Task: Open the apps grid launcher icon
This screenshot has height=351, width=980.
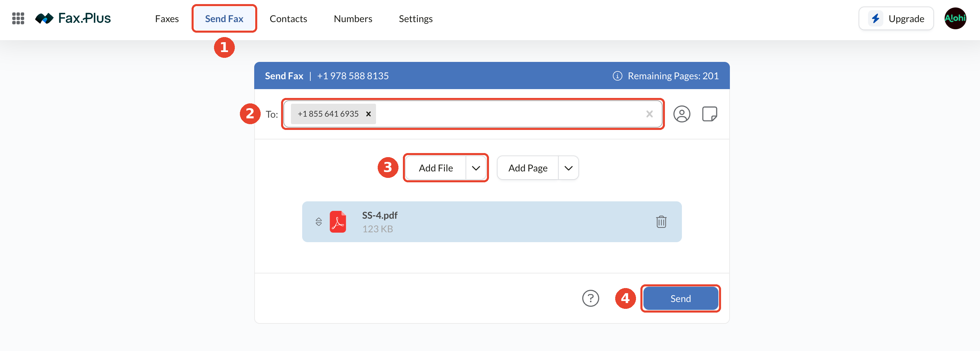Action: click(18, 18)
